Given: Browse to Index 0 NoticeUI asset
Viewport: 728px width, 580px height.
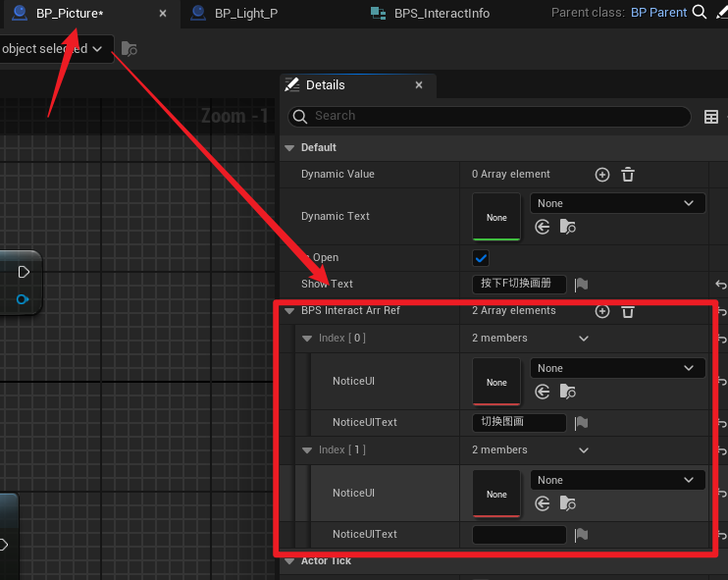Looking at the screenshot, I should (567, 392).
